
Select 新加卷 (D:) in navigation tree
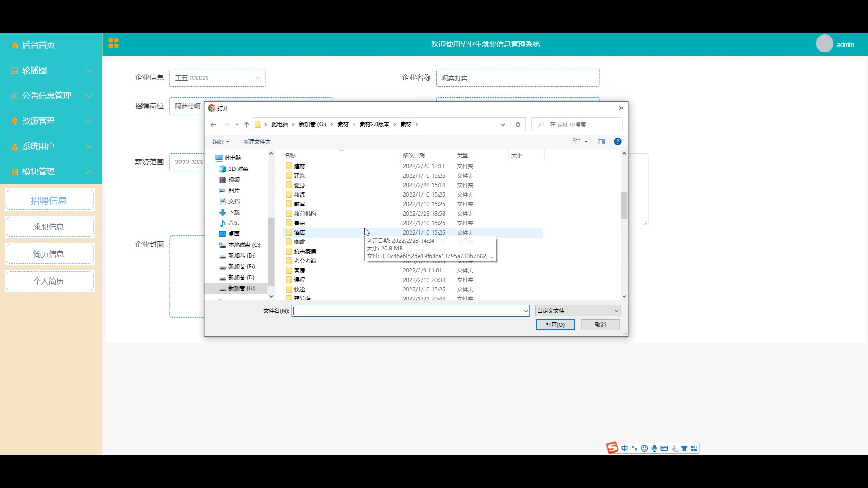(241, 256)
